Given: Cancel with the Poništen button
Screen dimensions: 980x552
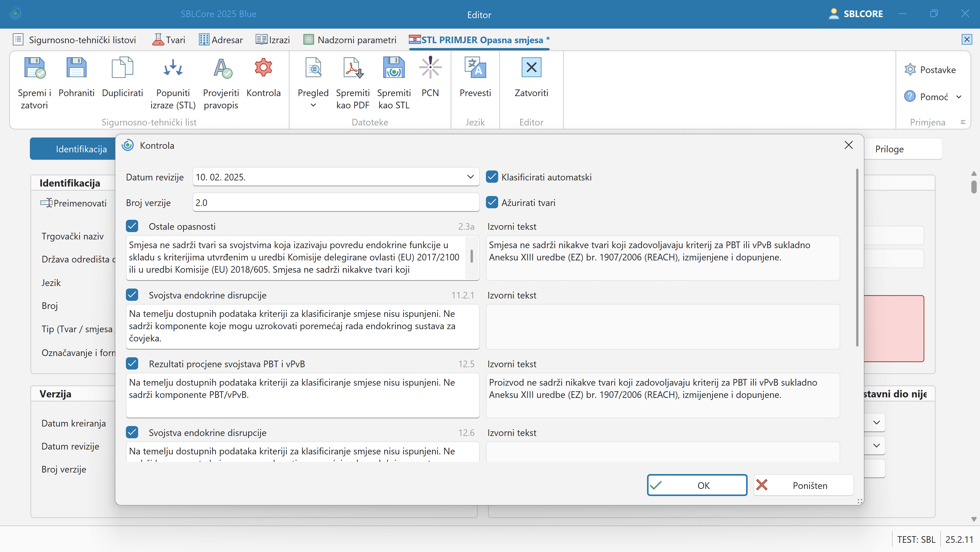Looking at the screenshot, I should click(804, 485).
